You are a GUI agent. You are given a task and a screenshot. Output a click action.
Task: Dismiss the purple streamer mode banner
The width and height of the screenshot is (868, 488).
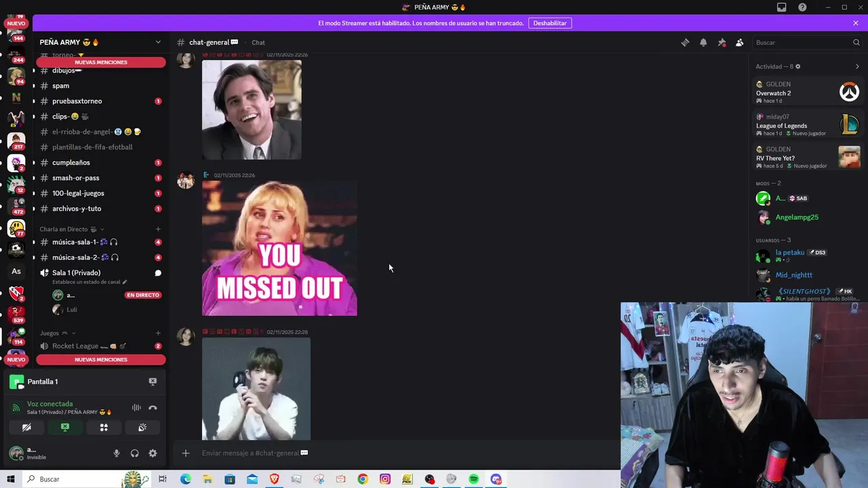[x=856, y=23]
